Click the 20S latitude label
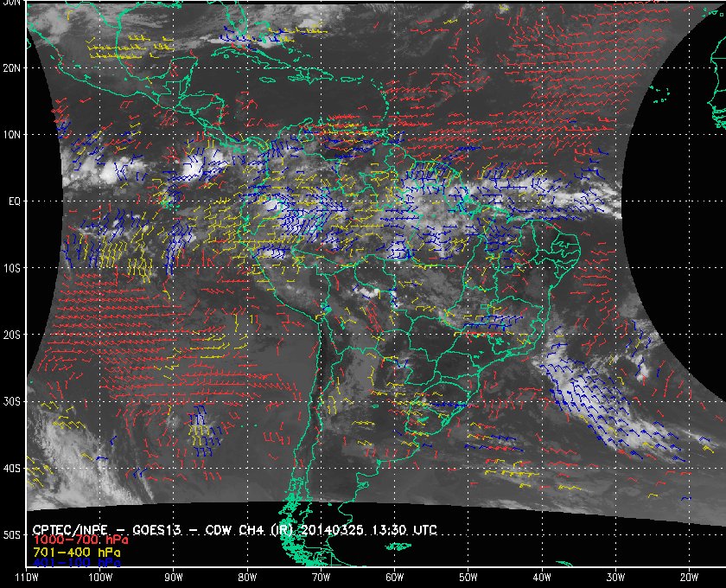 click(12, 335)
